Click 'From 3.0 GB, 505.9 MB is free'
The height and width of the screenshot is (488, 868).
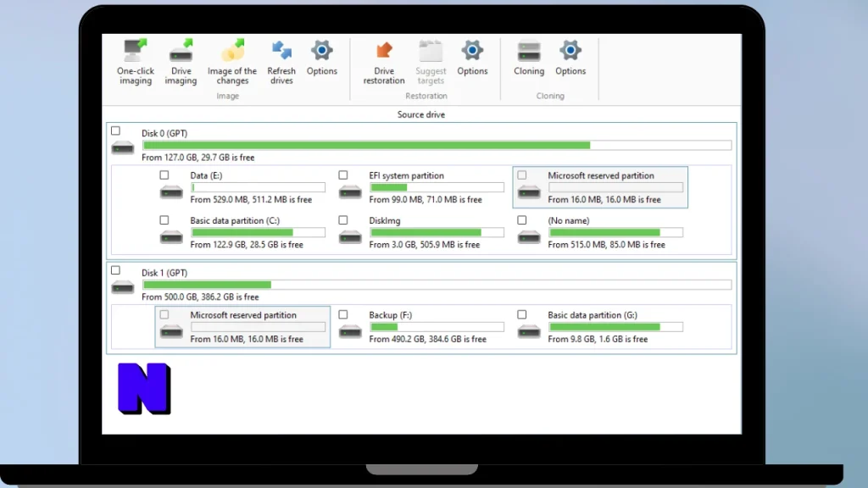point(425,245)
